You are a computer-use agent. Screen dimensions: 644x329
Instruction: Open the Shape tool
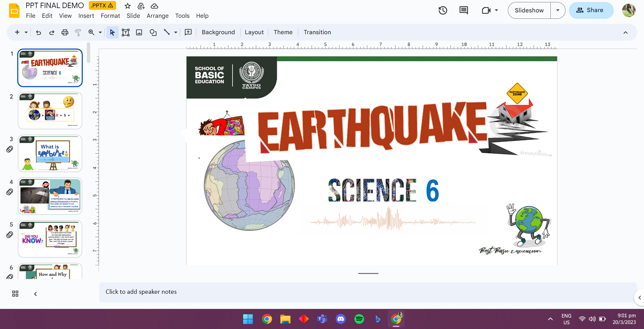[153, 32]
